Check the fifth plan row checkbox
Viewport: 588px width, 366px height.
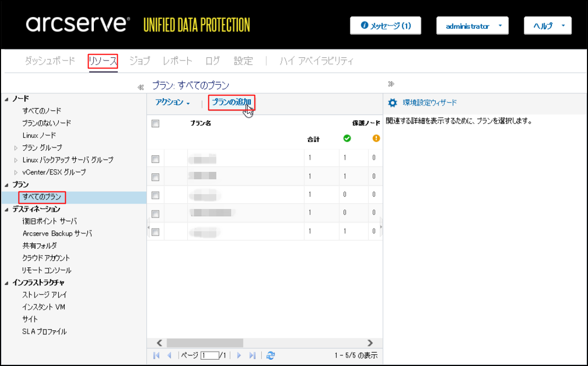(x=155, y=232)
